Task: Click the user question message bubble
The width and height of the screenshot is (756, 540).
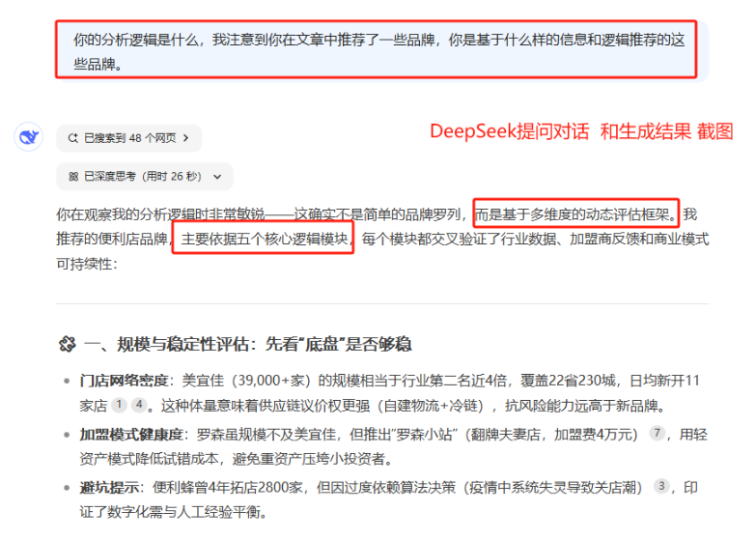Action: 377,51
